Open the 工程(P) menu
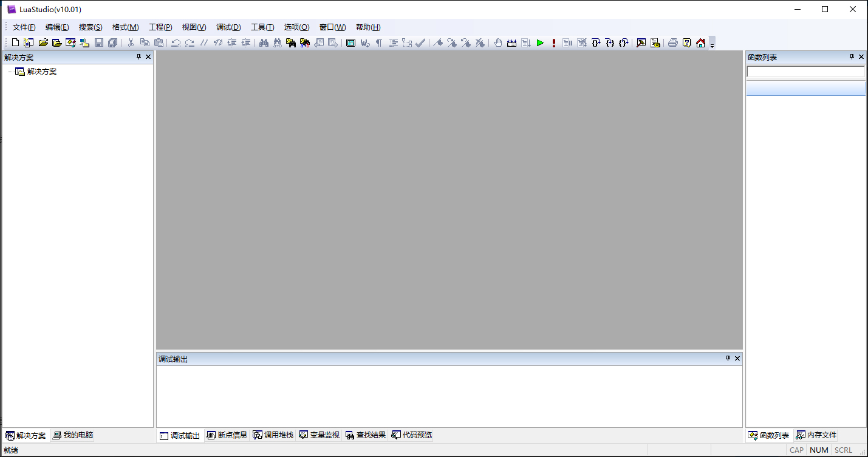The width and height of the screenshot is (868, 457). point(160,27)
